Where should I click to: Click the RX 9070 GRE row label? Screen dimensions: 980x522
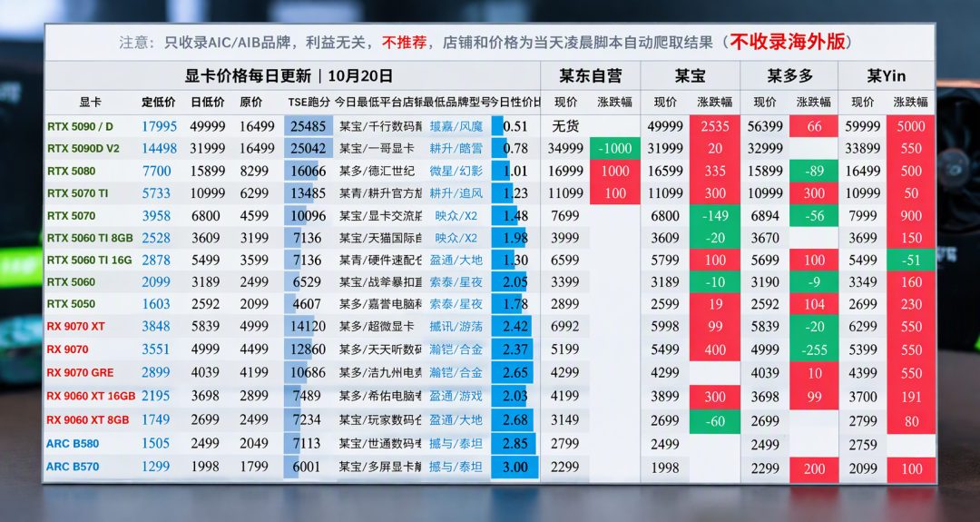(x=80, y=372)
